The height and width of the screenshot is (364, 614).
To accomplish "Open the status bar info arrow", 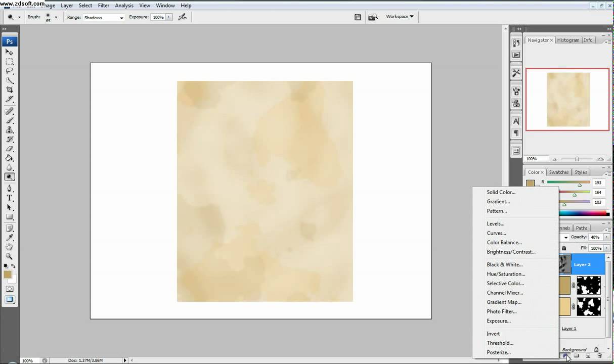I will click(125, 360).
